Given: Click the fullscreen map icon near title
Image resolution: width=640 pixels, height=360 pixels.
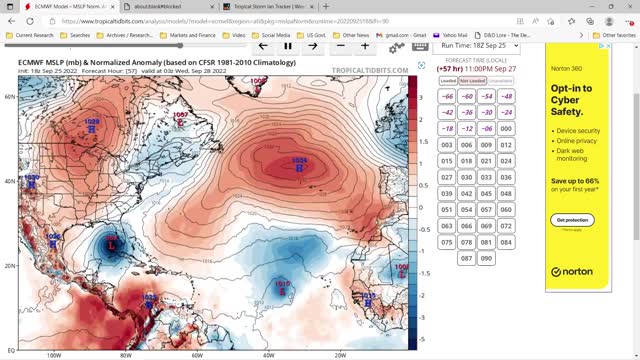Looking at the screenshot, I should [x=422, y=65].
